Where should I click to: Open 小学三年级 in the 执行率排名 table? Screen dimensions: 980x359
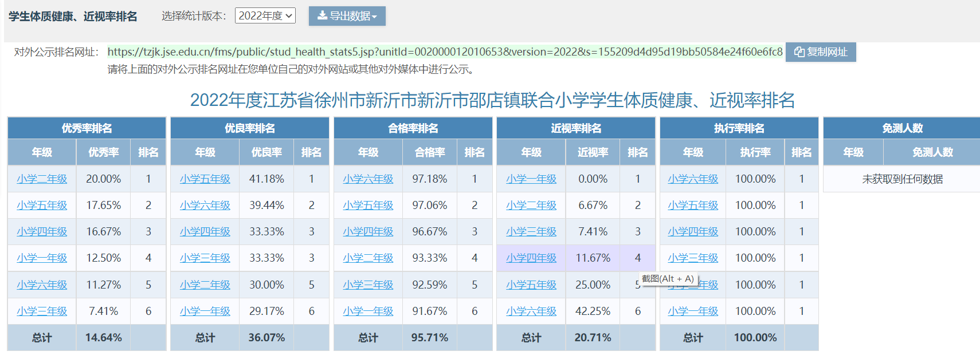pyautogui.click(x=693, y=258)
